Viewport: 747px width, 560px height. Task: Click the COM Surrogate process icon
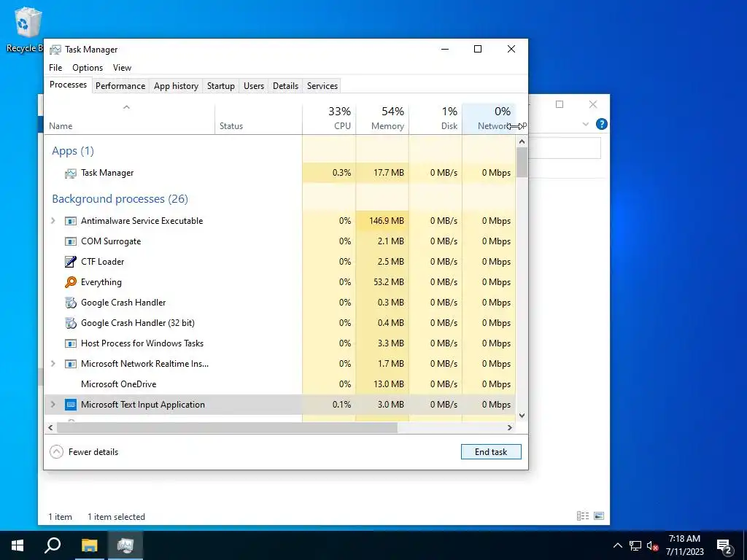[x=71, y=241]
